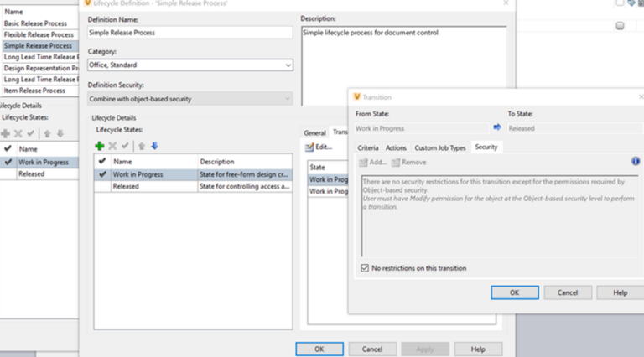The width and height of the screenshot is (644, 357).
Task: Click background window's gray X delete icon
Action: (18, 133)
